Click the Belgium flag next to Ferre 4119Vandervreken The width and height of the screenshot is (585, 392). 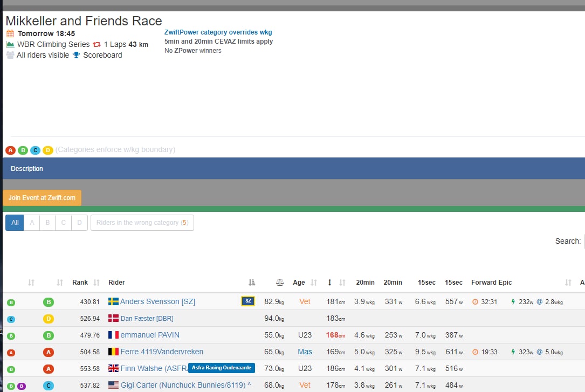click(x=113, y=352)
